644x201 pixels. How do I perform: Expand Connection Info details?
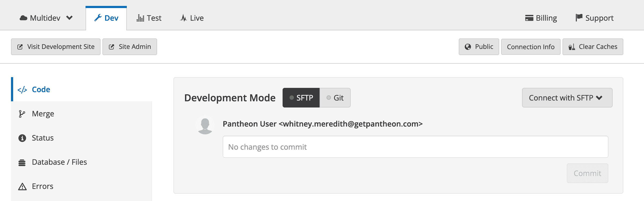531,46
